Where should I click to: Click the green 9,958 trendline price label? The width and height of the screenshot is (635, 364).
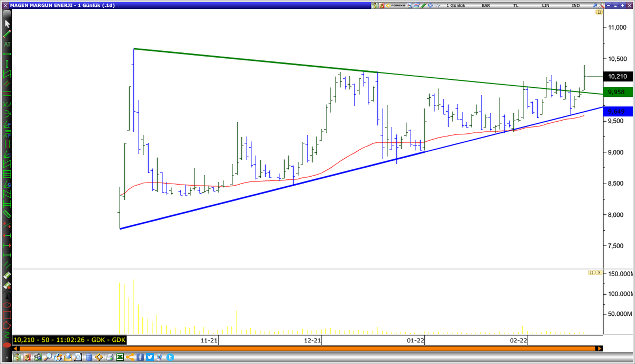pos(618,92)
